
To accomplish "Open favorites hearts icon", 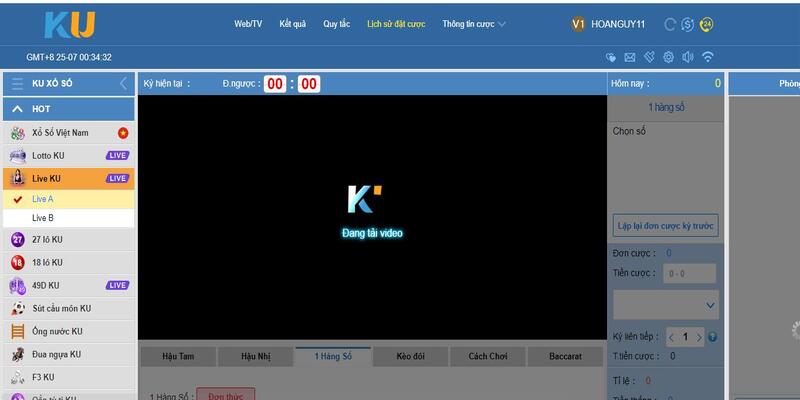I will [611, 57].
